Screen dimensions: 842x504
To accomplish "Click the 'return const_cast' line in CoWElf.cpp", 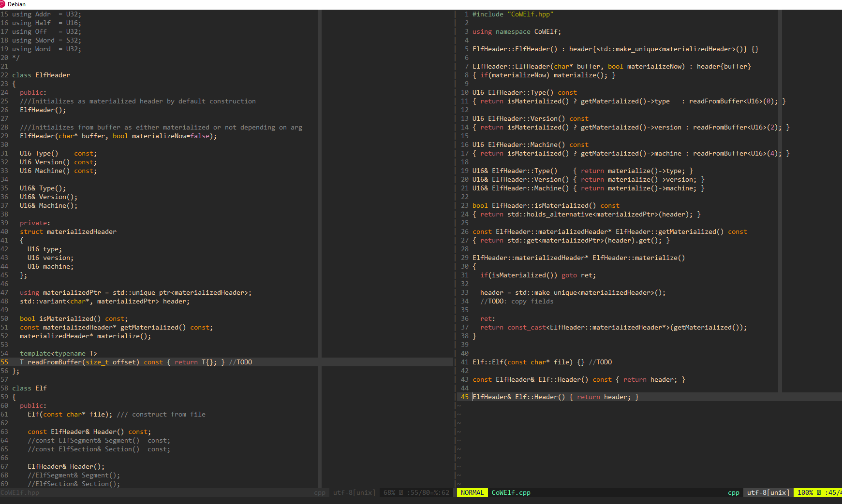I will pyautogui.click(x=613, y=327).
